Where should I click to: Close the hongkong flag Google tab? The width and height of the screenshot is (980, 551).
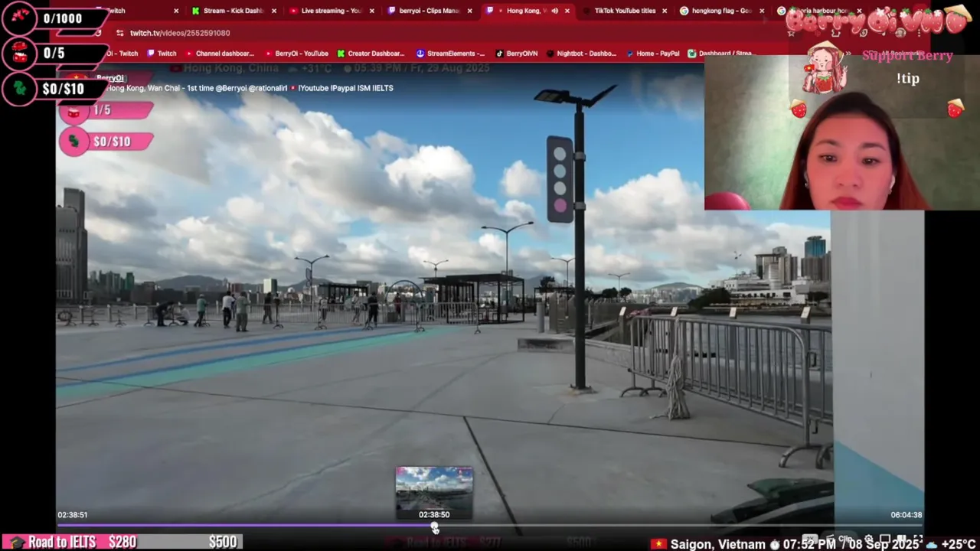762,11
